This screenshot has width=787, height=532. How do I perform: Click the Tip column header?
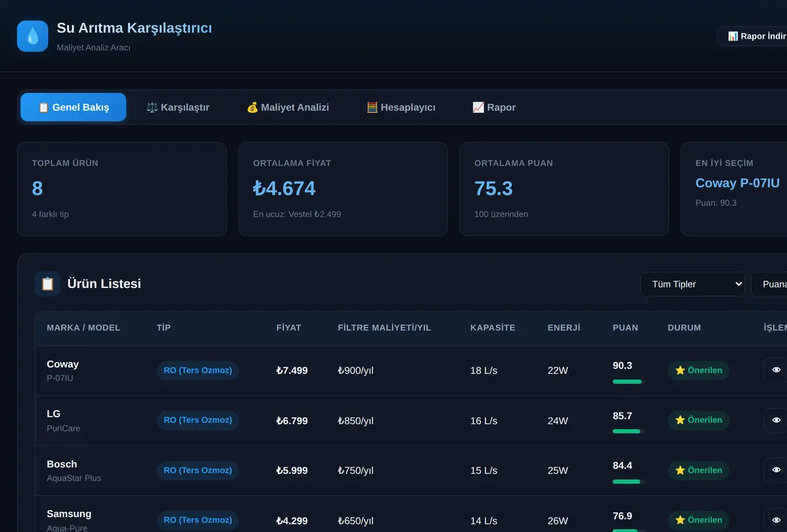point(163,327)
